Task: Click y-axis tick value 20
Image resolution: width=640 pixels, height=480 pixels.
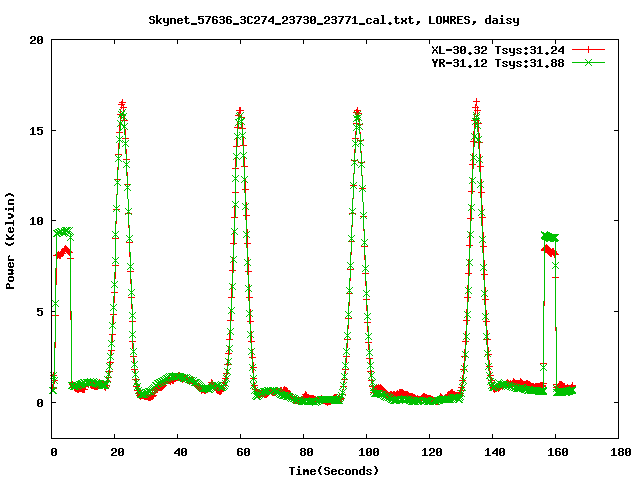Action: click(37, 40)
